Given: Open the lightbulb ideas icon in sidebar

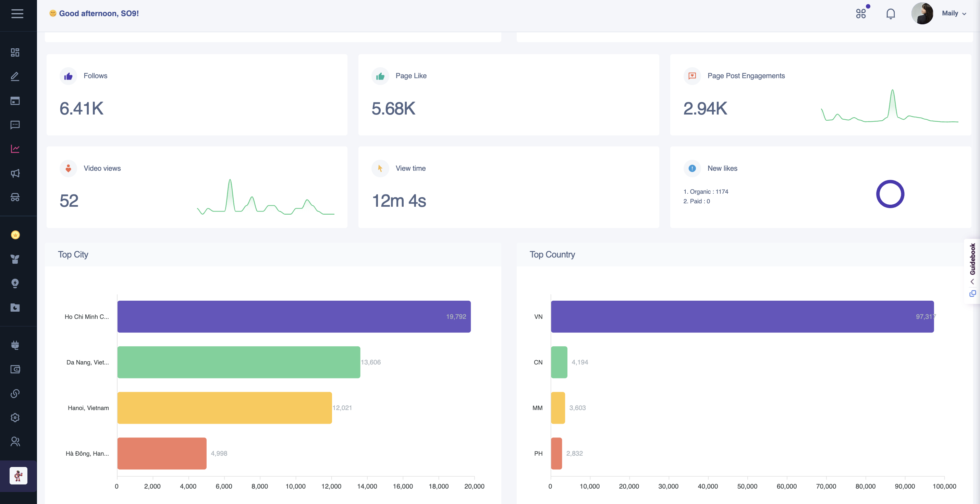Looking at the screenshot, I should tap(15, 283).
